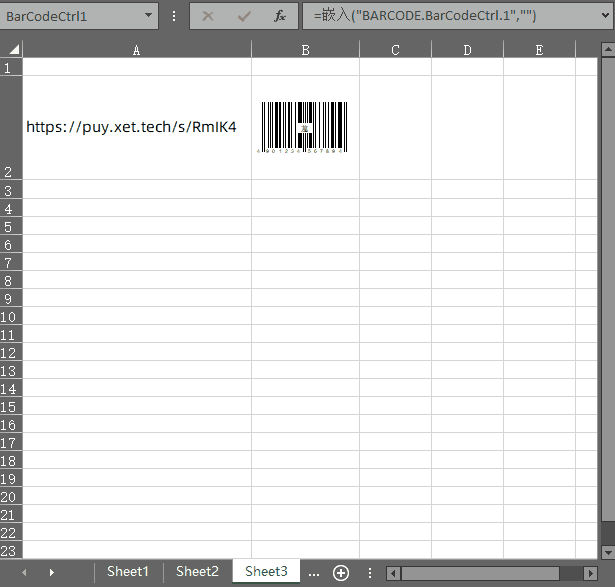Switch to Sheet2 tab
This screenshot has width=615, height=587.
(x=197, y=572)
